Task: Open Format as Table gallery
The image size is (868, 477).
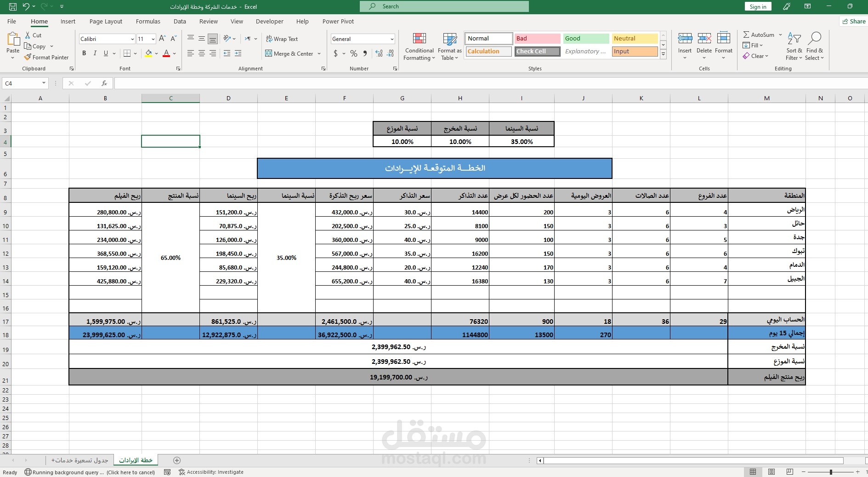Action: [449, 46]
